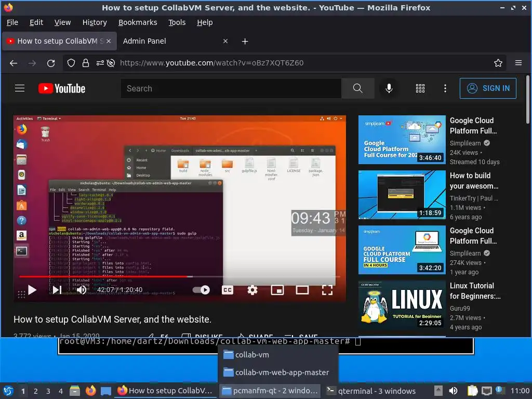
Task: Open the Help menu
Action: tap(205, 22)
